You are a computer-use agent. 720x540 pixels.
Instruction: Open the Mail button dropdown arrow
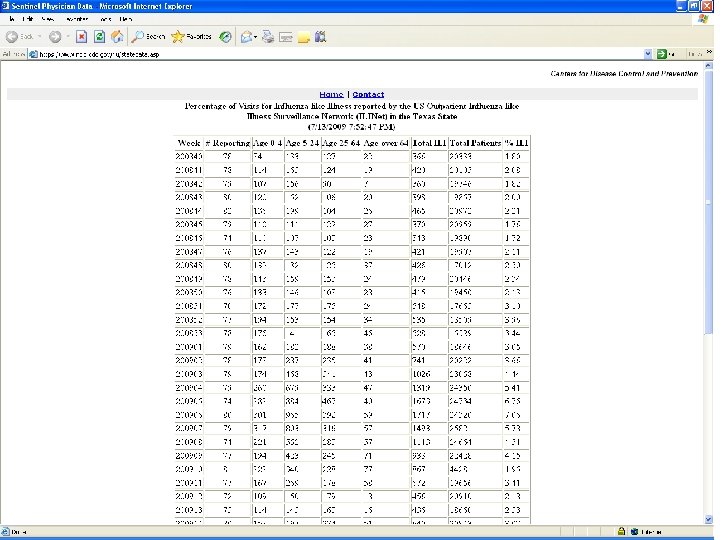click(x=255, y=37)
